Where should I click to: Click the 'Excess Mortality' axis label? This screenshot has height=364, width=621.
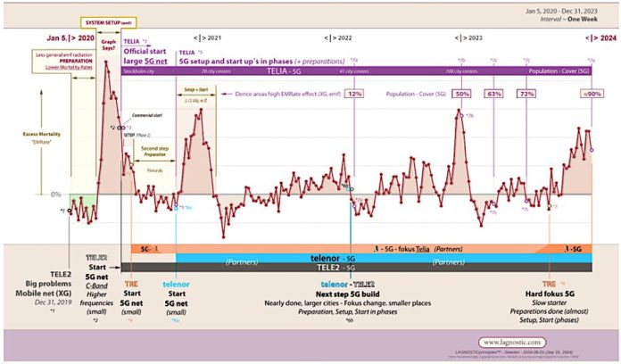point(42,135)
